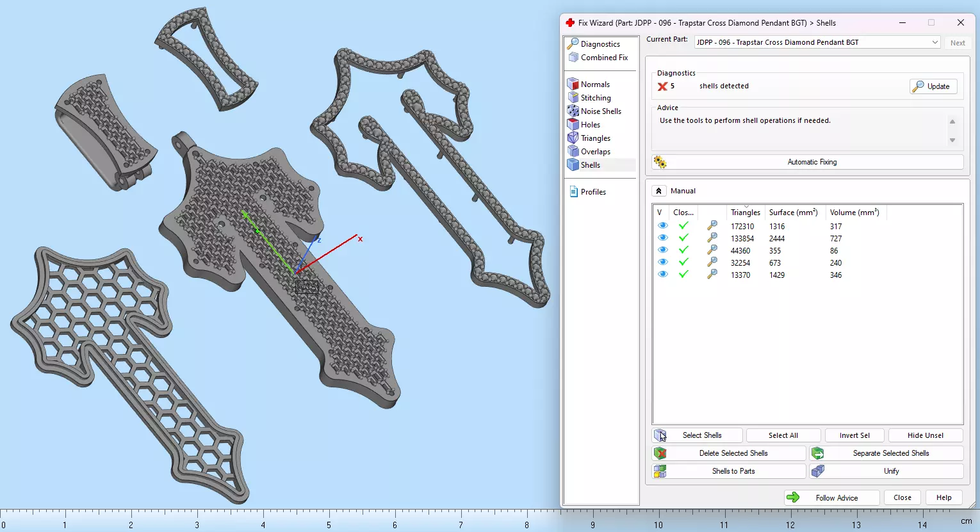Zoom to the 44360-triangle shell using its magnifier
The width and height of the screenshot is (980, 532).
(x=712, y=250)
